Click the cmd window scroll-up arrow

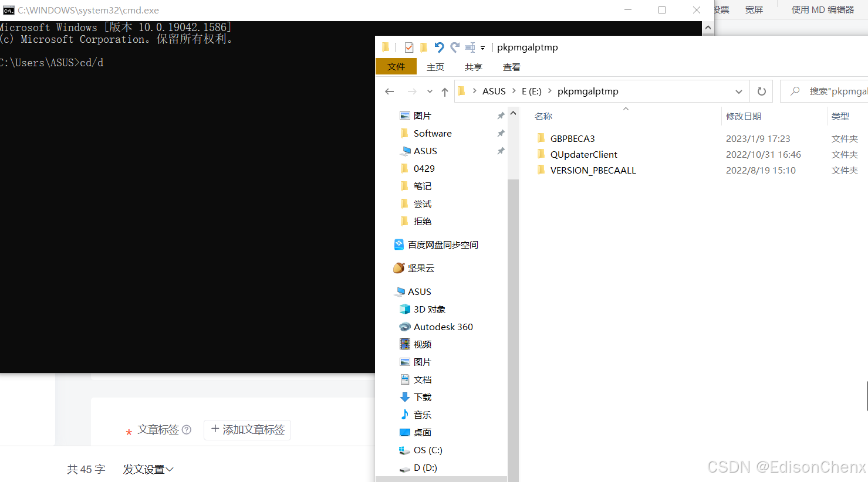(708, 27)
